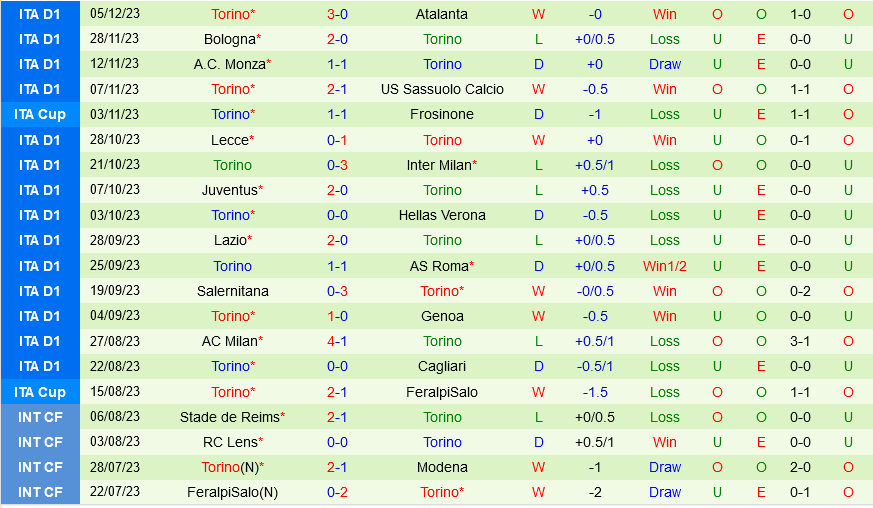This screenshot has height=508, width=873.
Task: Open the RC Lens team link
Action: [x=230, y=442]
